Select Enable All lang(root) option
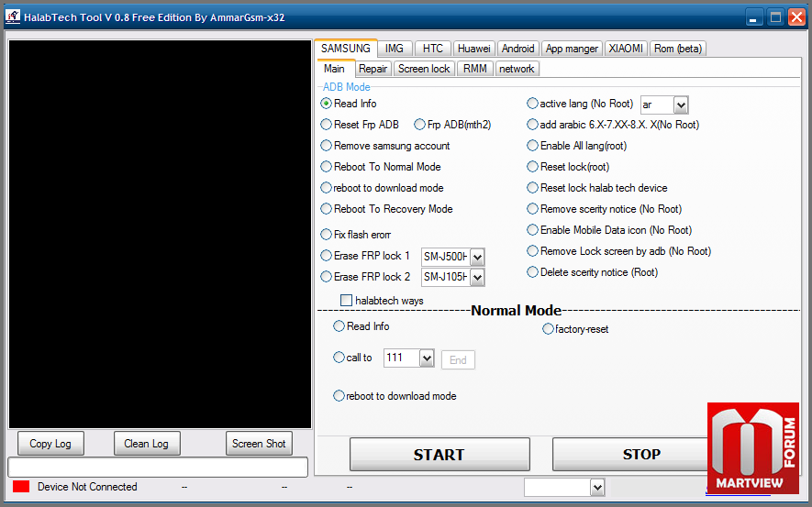The height and width of the screenshot is (507, 812). pyautogui.click(x=532, y=146)
